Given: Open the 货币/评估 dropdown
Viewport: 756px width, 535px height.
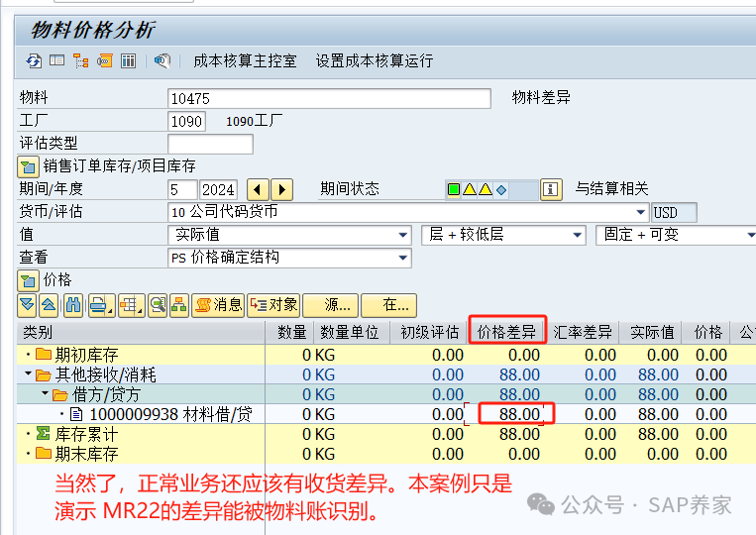Looking at the screenshot, I should click(x=641, y=212).
